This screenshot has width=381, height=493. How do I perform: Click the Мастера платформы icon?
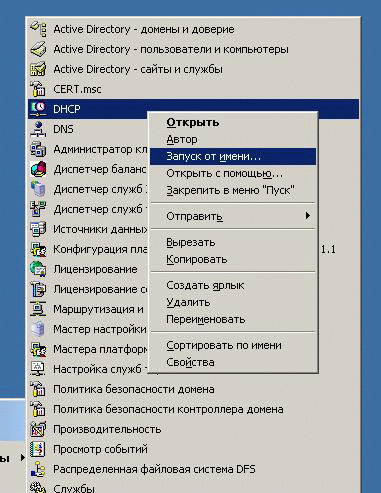tap(38, 349)
